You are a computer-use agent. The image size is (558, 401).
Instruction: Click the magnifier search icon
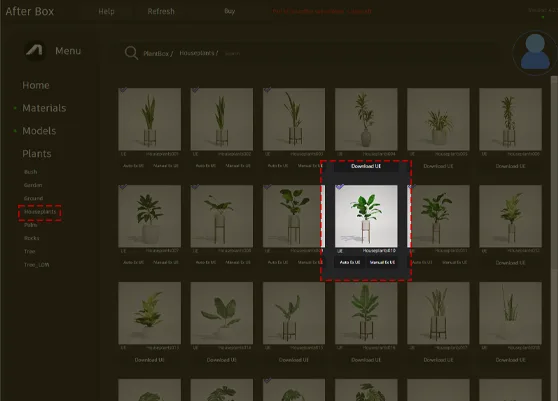pyautogui.click(x=131, y=53)
